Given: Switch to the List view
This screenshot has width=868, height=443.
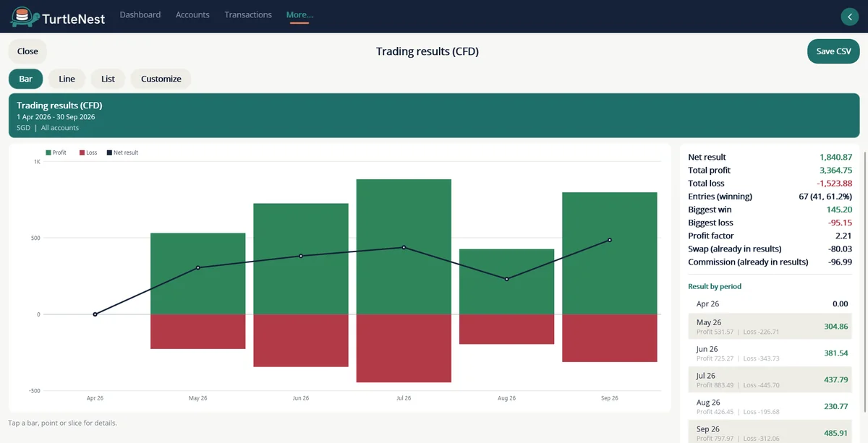Looking at the screenshot, I should point(108,79).
